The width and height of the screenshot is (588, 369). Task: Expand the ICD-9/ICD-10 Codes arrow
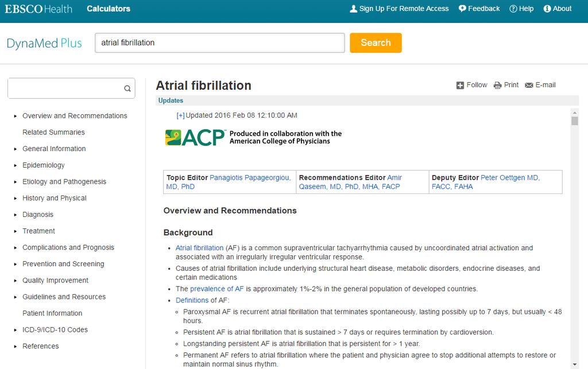(16, 330)
